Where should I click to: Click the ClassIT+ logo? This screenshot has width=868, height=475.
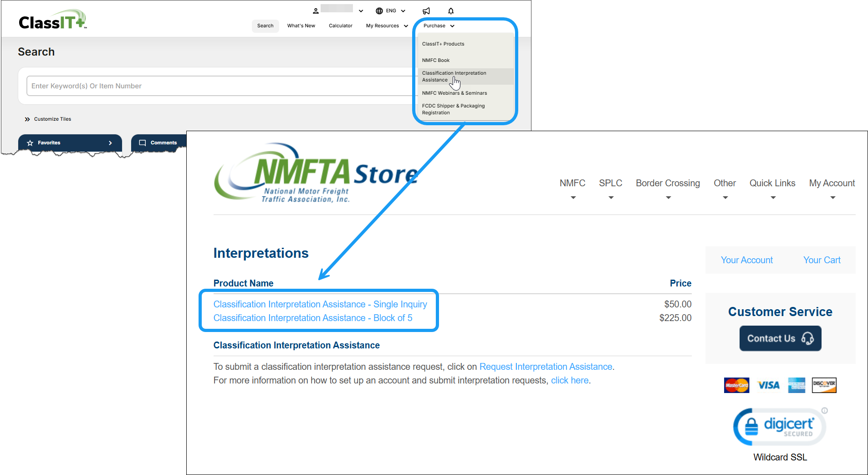point(52,19)
